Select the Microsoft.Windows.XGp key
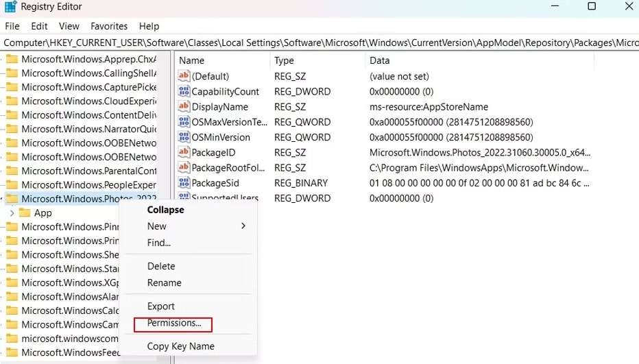639x364 pixels. pos(70,282)
